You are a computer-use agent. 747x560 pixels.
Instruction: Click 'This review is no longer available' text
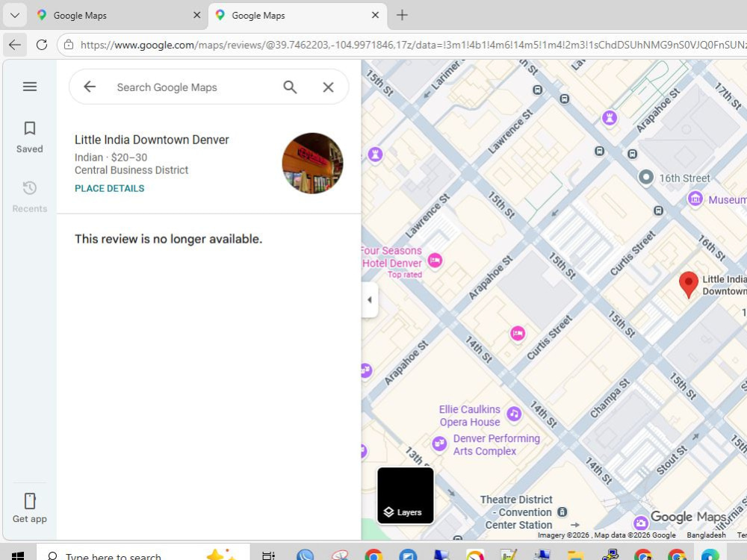pos(168,239)
